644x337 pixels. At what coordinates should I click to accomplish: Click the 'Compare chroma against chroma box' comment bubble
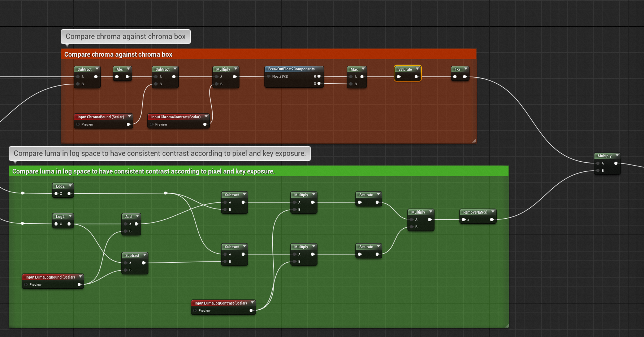point(126,36)
